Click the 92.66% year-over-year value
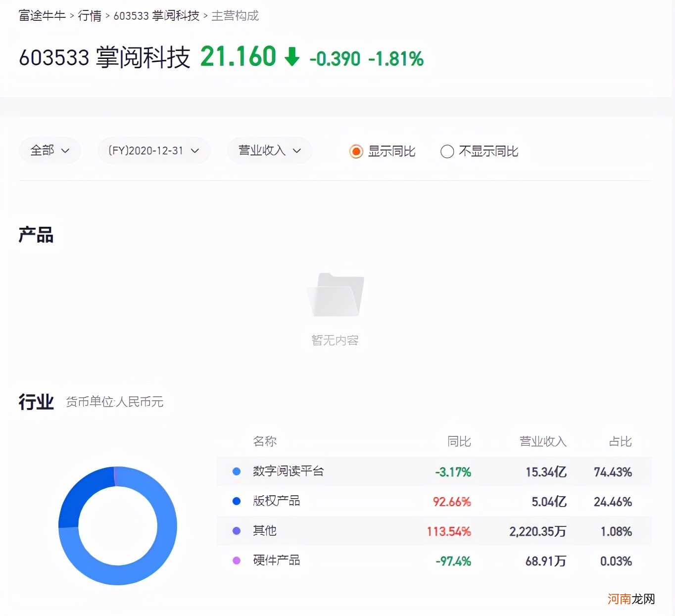The width and height of the screenshot is (675, 616). (x=452, y=502)
